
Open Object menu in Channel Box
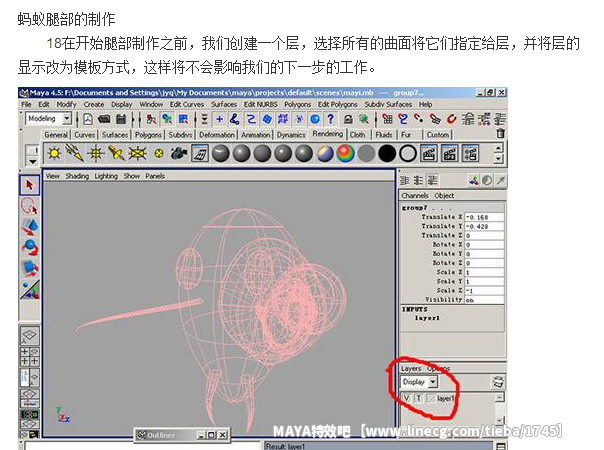[x=444, y=196]
